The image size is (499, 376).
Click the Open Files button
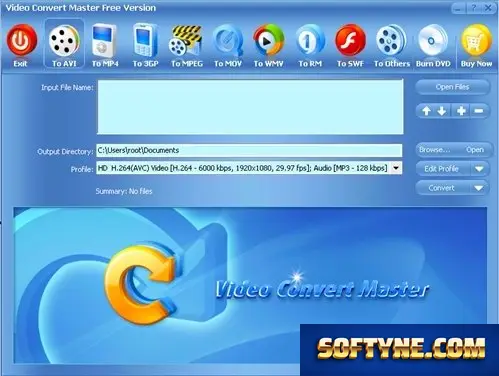point(452,87)
